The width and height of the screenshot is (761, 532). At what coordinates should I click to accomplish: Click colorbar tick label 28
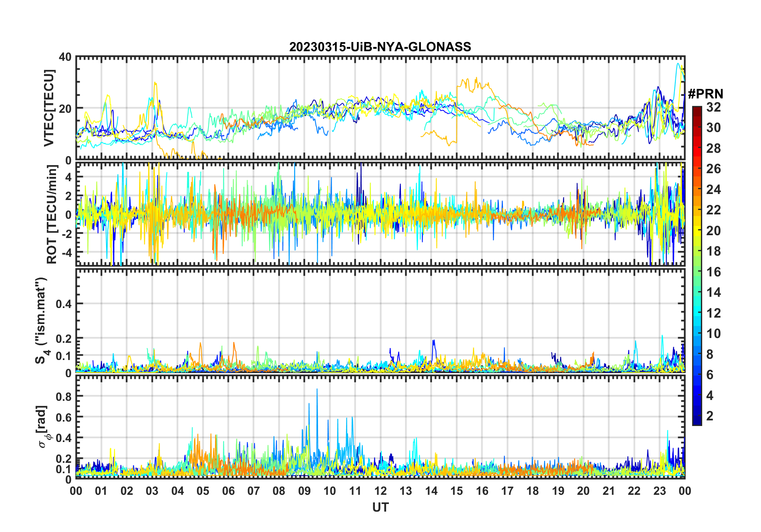713,148
